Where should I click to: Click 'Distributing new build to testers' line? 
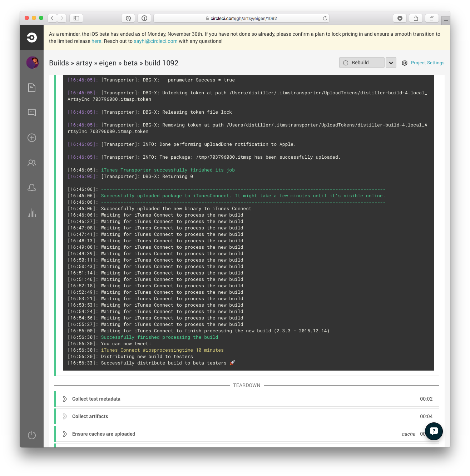147,357
